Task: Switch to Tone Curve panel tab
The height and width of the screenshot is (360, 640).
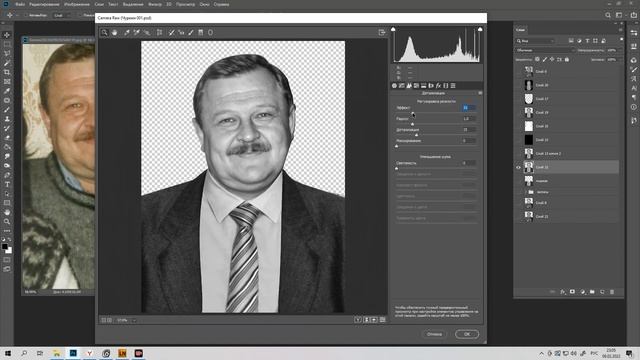Action: [402, 86]
